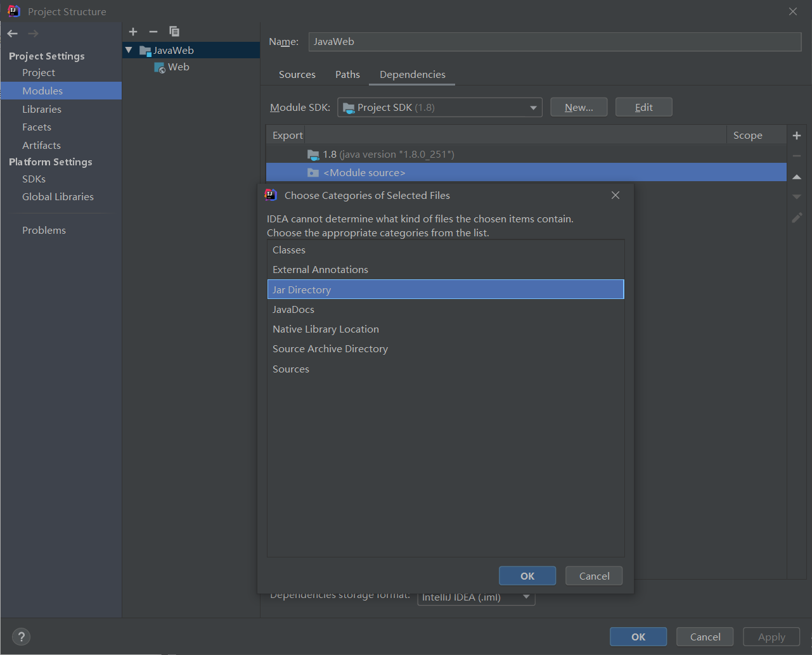This screenshot has width=812, height=655.
Task: Remove selected module with minus icon
Action: coord(153,32)
